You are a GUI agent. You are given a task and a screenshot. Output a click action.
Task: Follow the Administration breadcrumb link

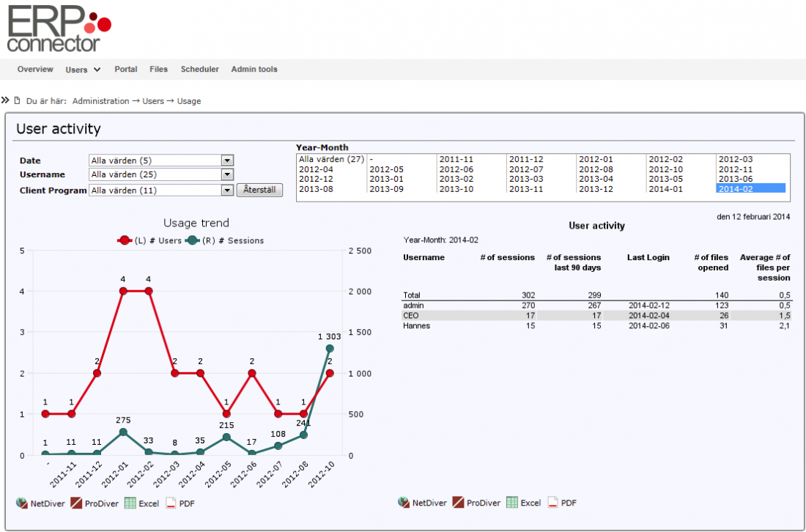(x=100, y=101)
